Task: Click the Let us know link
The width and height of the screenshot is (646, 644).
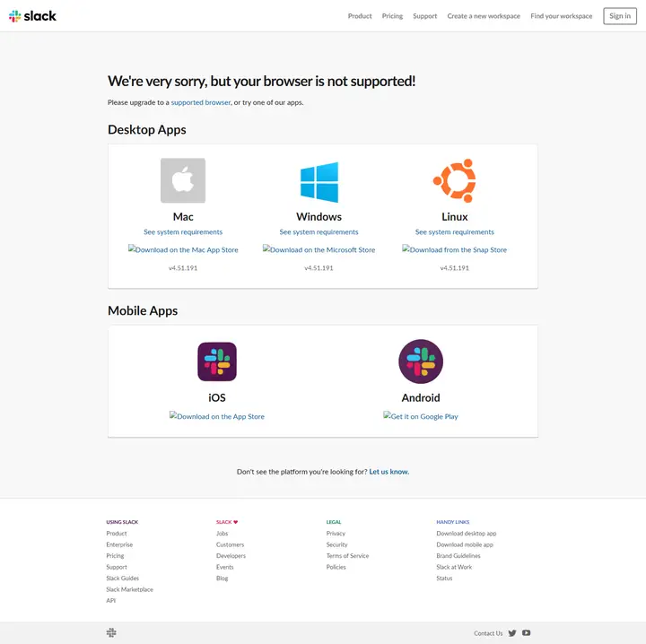Action: click(388, 472)
